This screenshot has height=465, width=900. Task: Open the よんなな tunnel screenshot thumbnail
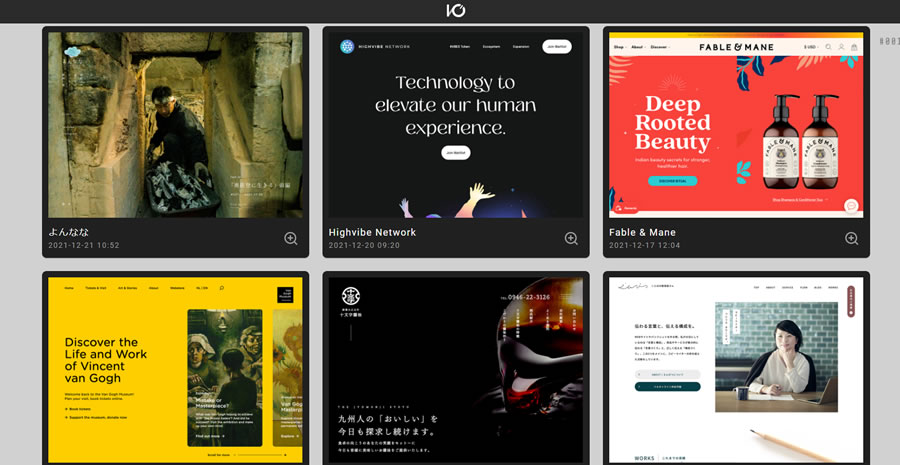pos(175,124)
